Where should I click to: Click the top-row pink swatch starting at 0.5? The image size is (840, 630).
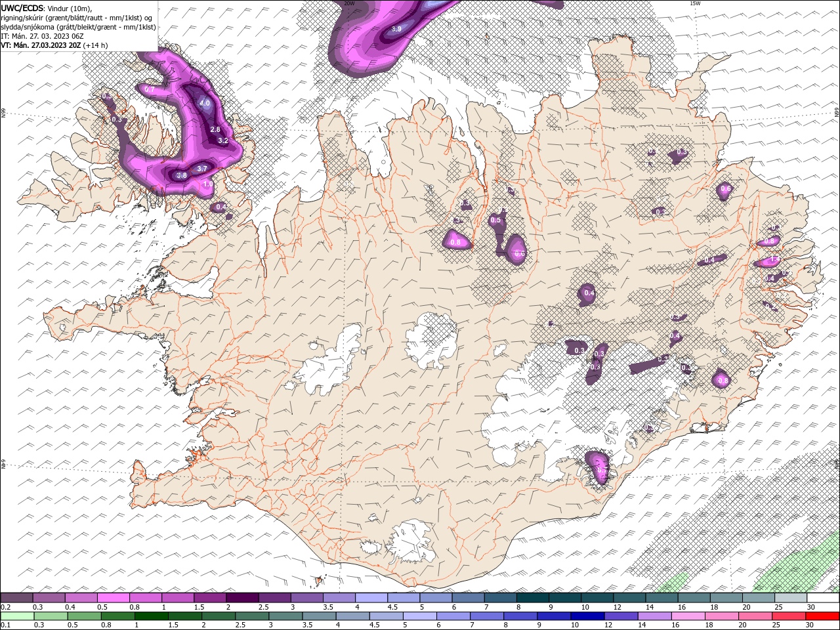(x=114, y=598)
